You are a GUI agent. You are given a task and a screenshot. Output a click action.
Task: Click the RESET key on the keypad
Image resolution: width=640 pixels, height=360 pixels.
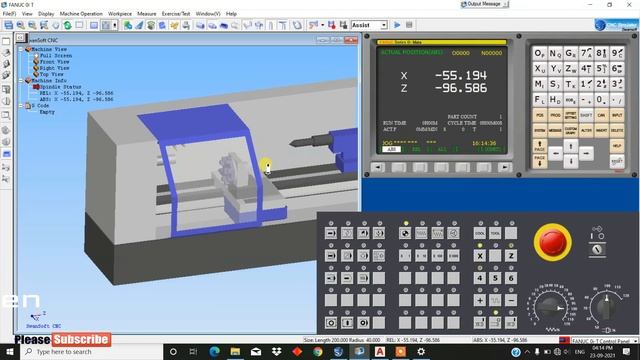(x=617, y=161)
